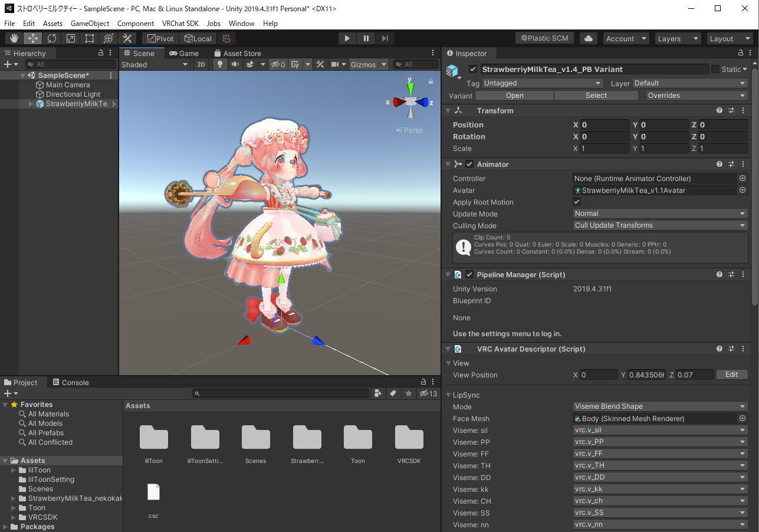The width and height of the screenshot is (759, 532).
Task: Toggle Local handle rotation
Action: 198,38
